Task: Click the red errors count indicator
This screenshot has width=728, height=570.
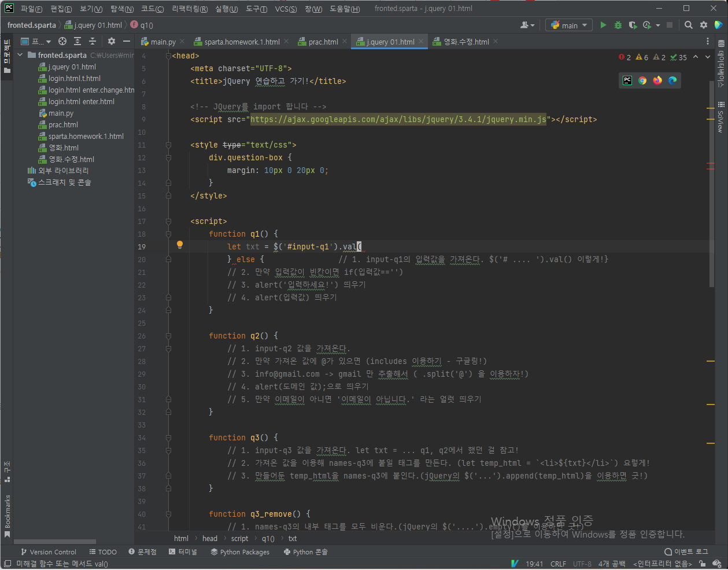Action: (x=624, y=57)
